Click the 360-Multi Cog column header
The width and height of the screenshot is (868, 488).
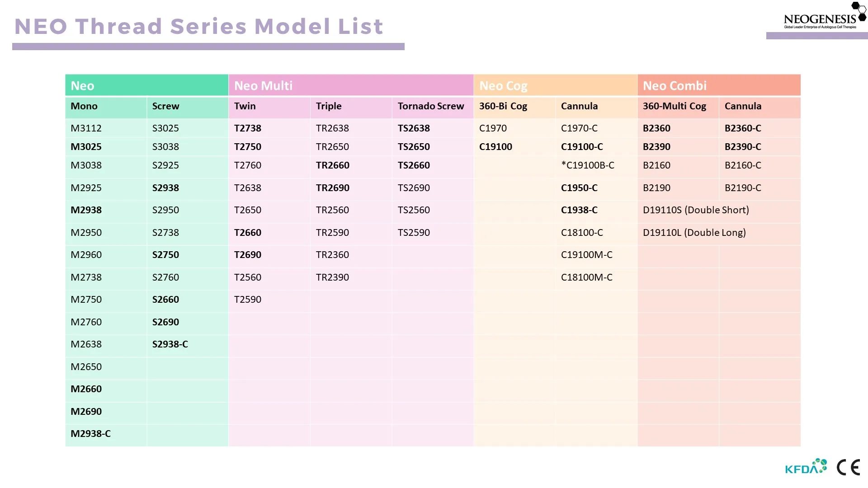pos(675,106)
